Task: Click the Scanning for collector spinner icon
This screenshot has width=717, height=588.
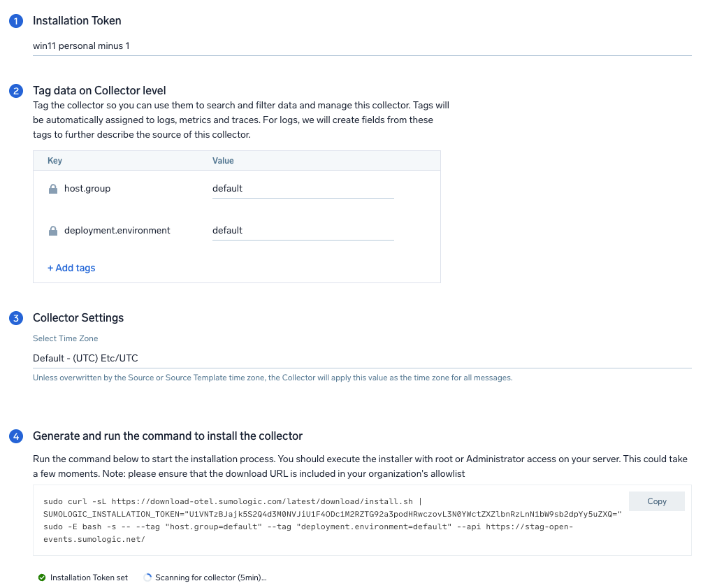Action: click(x=147, y=578)
